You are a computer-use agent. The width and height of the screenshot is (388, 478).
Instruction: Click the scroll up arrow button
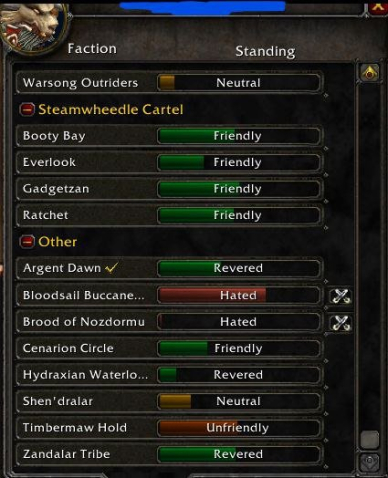click(x=370, y=72)
